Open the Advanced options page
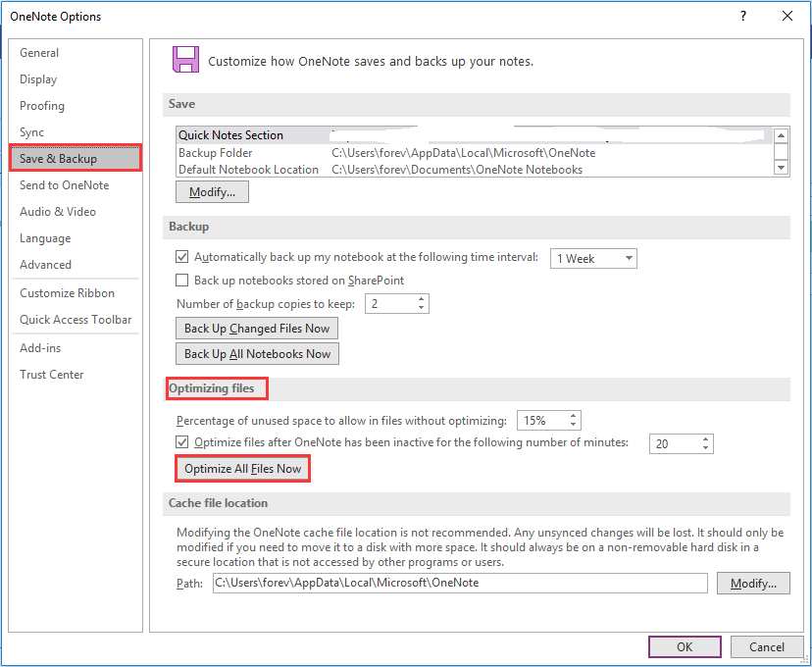 tap(45, 264)
